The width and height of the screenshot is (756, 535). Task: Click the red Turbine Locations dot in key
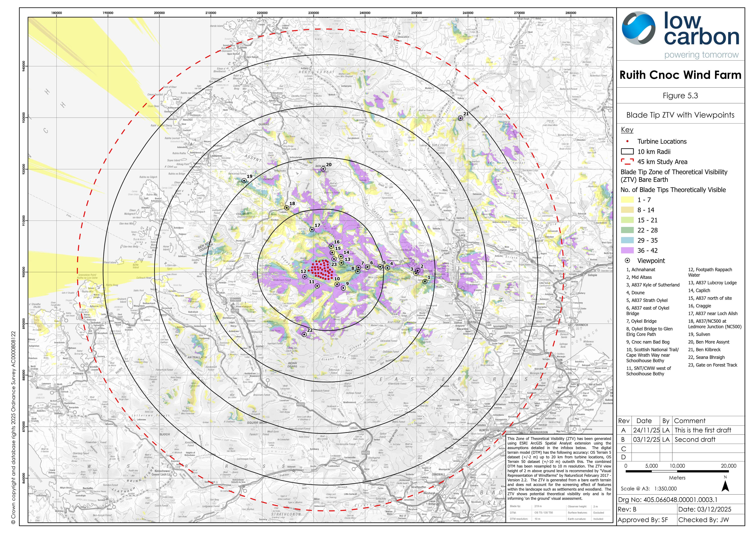coord(628,141)
